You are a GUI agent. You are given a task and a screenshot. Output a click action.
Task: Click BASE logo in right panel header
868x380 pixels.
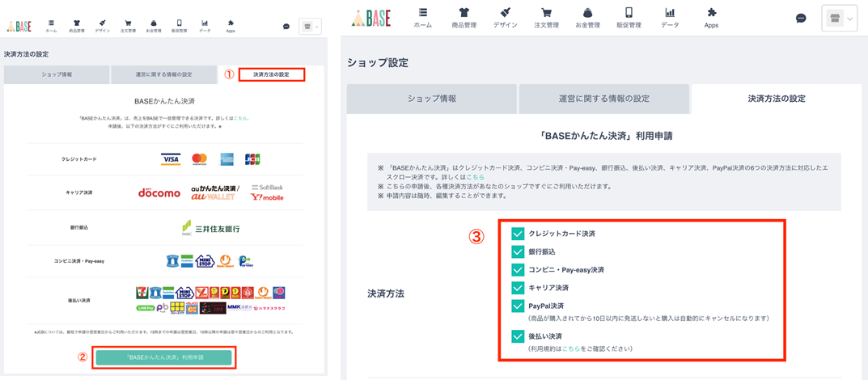pos(371,19)
